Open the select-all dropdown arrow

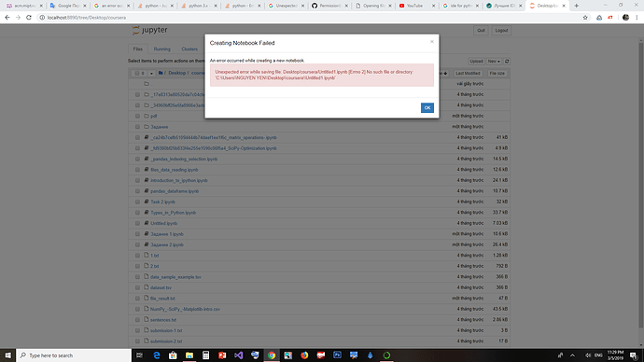coord(151,73)
